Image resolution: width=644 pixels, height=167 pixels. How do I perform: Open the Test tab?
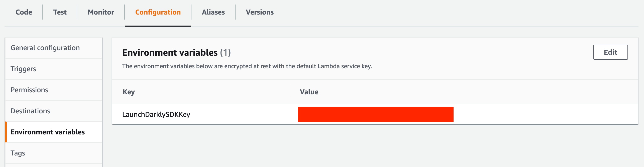(60, 12)
